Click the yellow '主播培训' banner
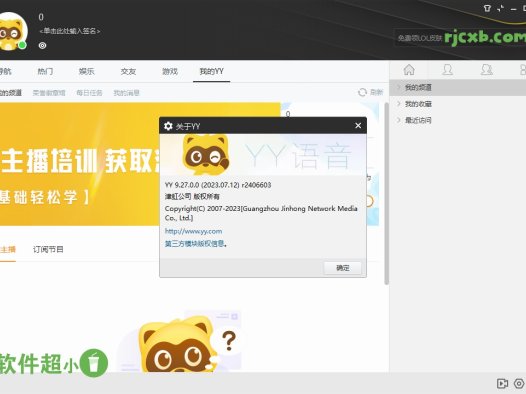This screenshot has height=394, width=526. (x=80, y=164)
